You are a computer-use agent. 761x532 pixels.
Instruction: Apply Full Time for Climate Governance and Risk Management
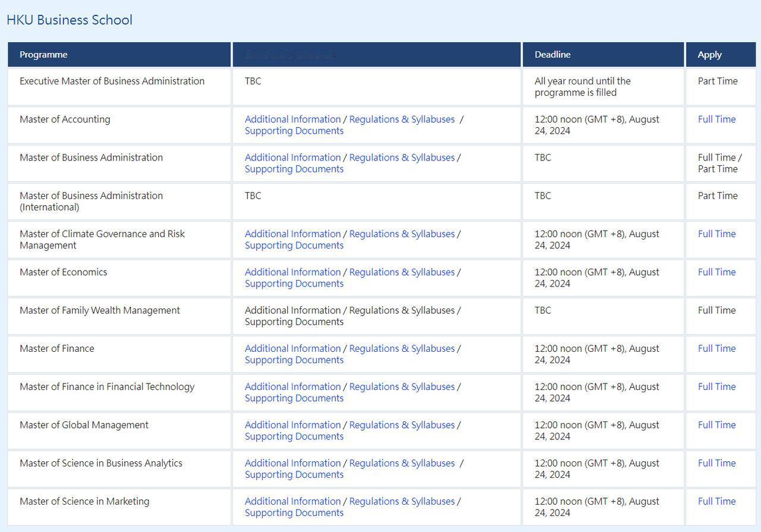pyautogui.click(x=716, y=234)
